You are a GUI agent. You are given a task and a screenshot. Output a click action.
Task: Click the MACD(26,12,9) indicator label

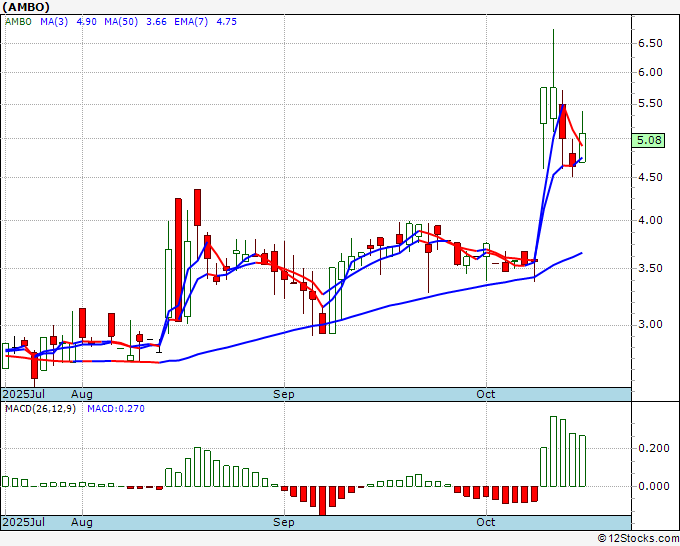[x=40, y=409]
